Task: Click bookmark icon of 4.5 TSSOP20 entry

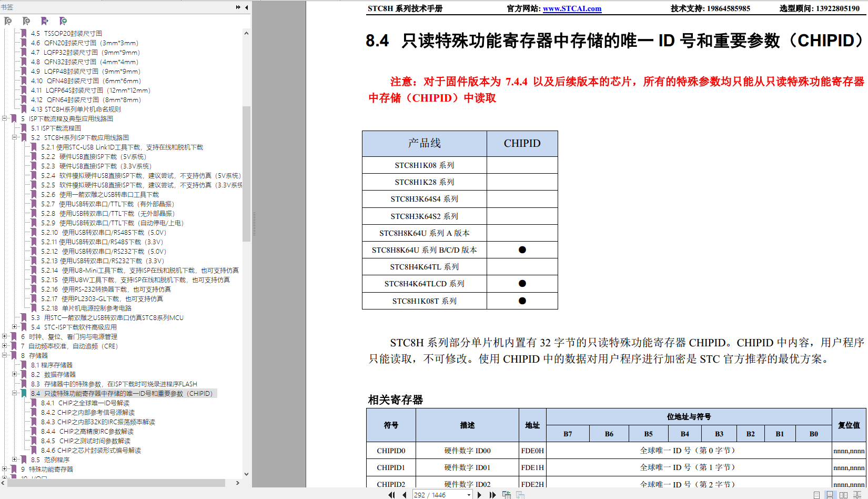Action: (24, 34)
